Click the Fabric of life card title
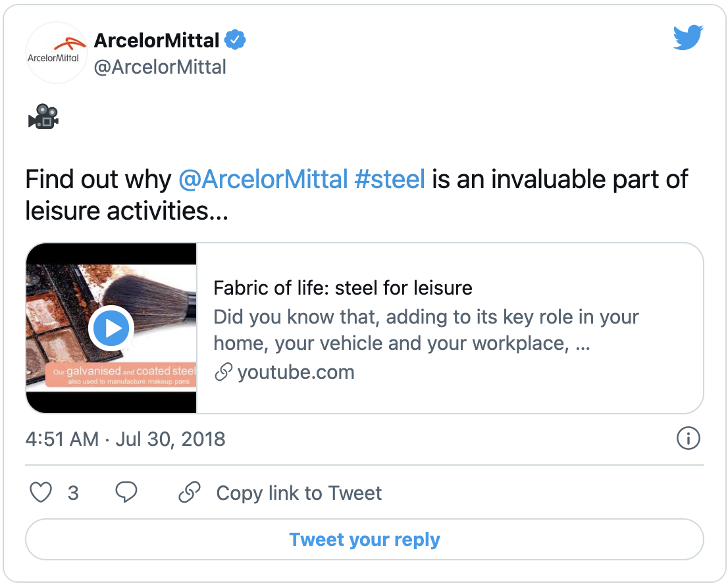The width and height of the screenshot is (728, 588). click(343, 287)
